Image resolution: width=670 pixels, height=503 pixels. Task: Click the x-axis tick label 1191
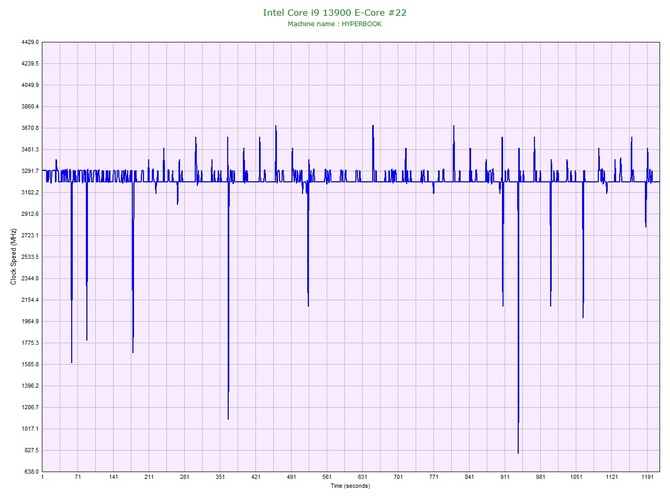tap(647, 477)
